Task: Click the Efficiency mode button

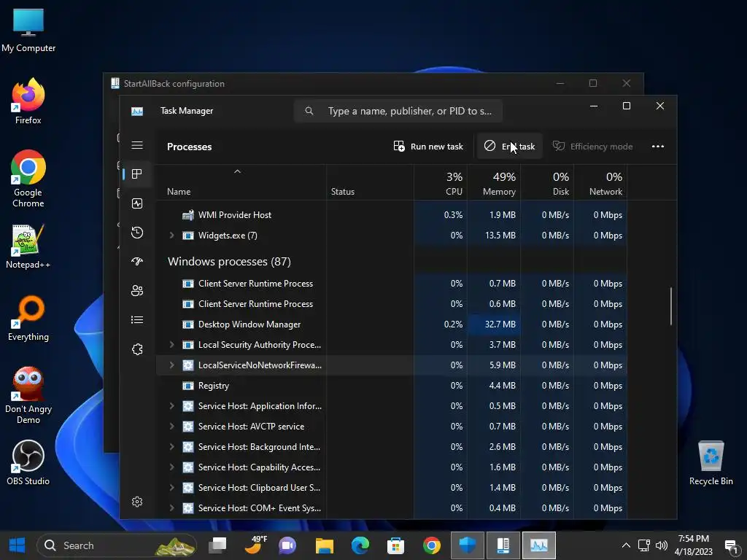Action: point(592,147)
